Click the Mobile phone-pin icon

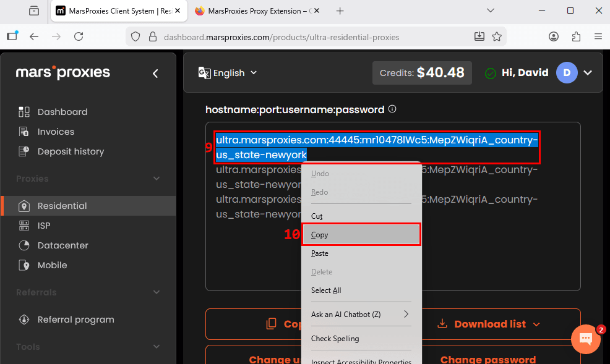(x=24, y=265)
